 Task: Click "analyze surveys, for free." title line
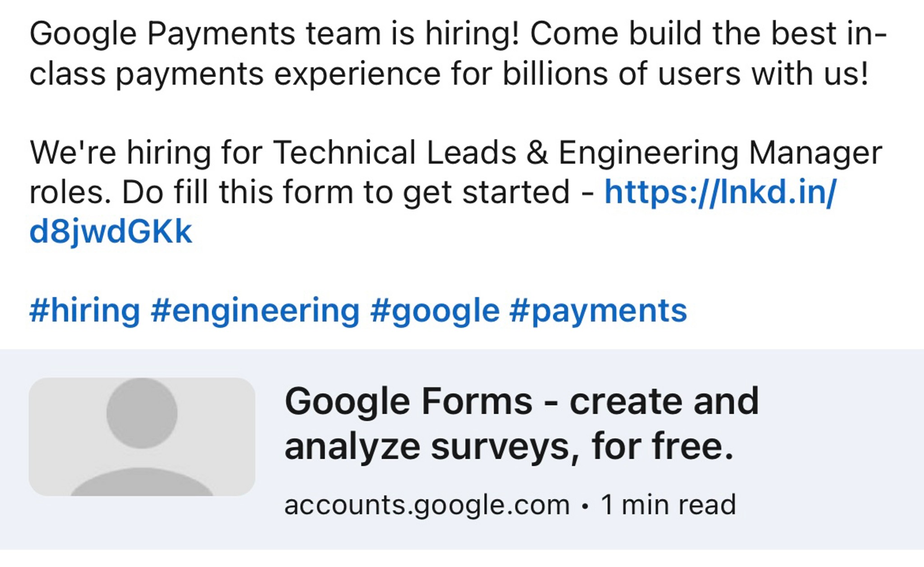coord(509,447)
